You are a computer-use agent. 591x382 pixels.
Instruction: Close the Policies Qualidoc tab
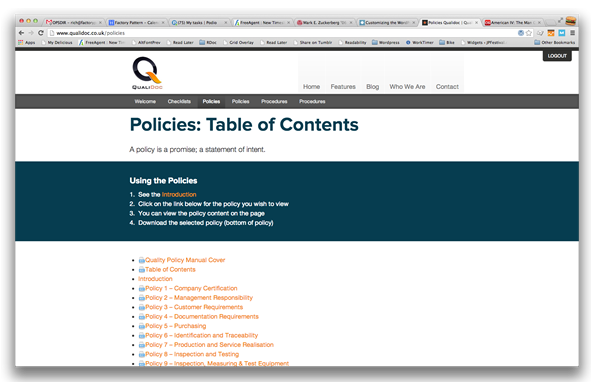point(476,23)
